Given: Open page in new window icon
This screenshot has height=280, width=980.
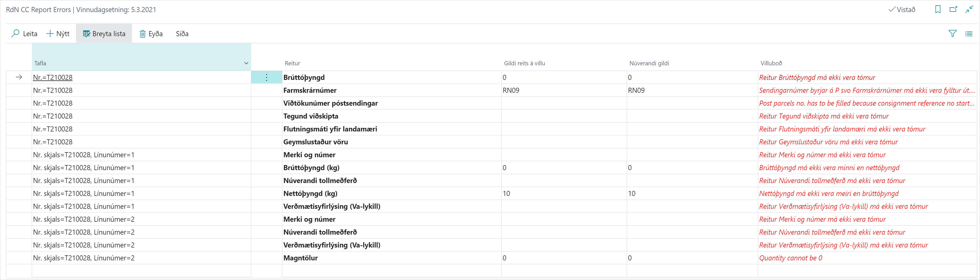Looking at the screenshot, I should [x=953, y=10].
